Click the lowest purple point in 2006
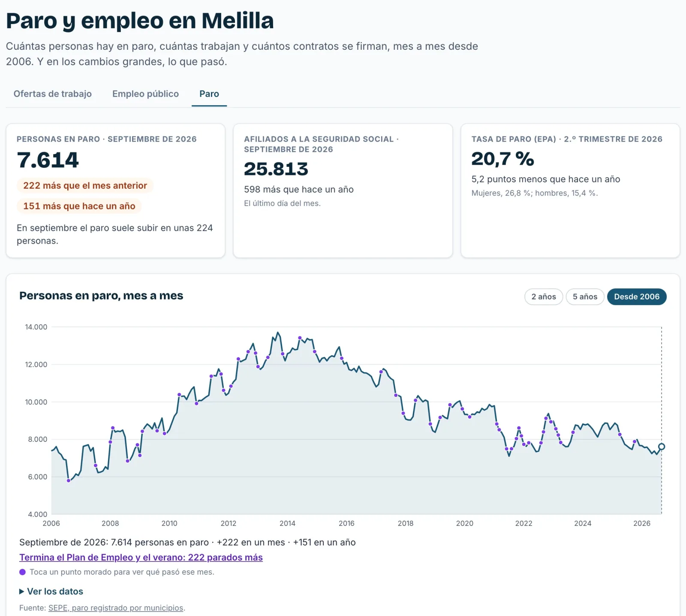Viewport: 686px width, 616px height. 69,480
